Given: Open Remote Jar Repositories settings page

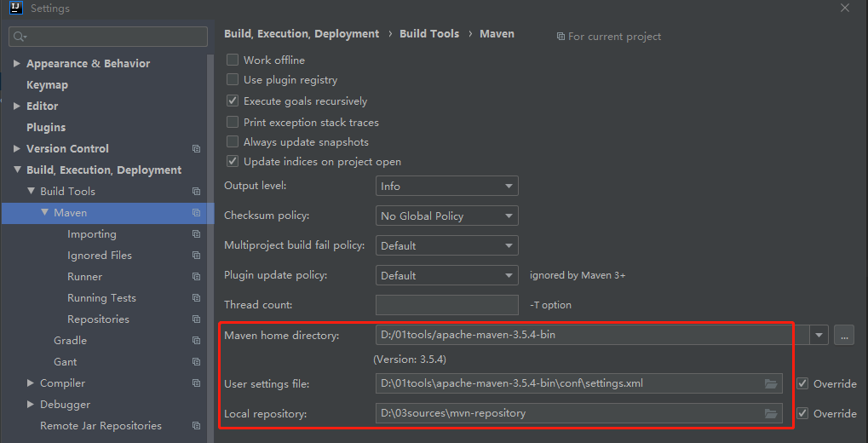Looking at the screenshot, I should point(101,426).
